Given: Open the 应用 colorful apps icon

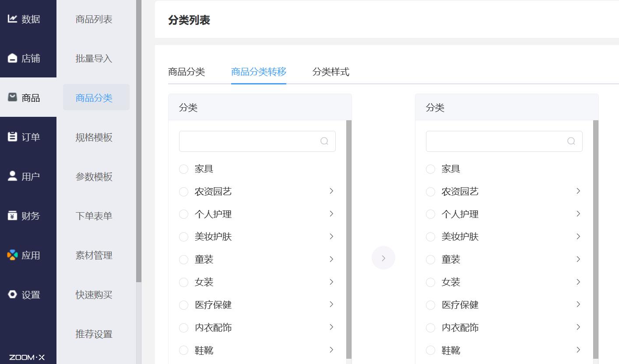Looking at the screenshot, I should tap(12, 255).
